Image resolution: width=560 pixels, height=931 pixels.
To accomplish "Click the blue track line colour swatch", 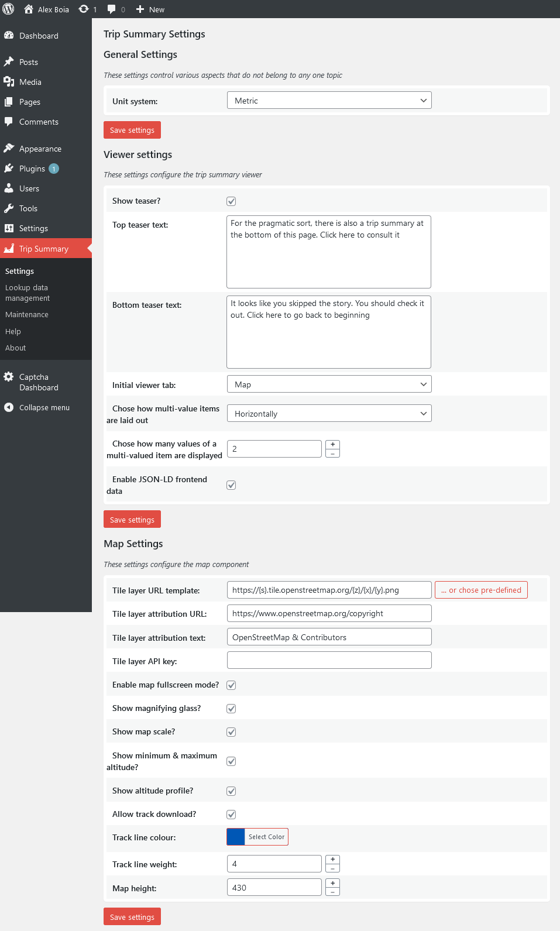I will pos(236,837).
